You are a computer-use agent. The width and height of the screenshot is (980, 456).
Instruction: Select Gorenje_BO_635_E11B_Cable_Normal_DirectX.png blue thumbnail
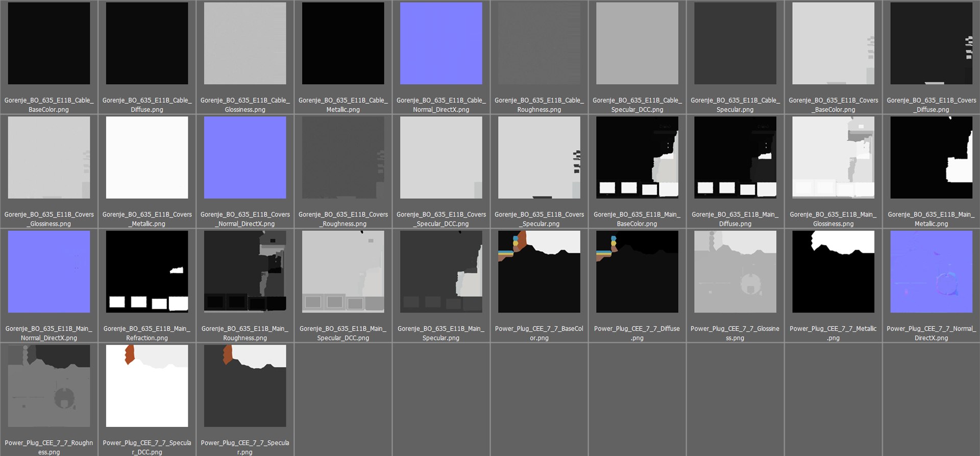click(441, 43)
